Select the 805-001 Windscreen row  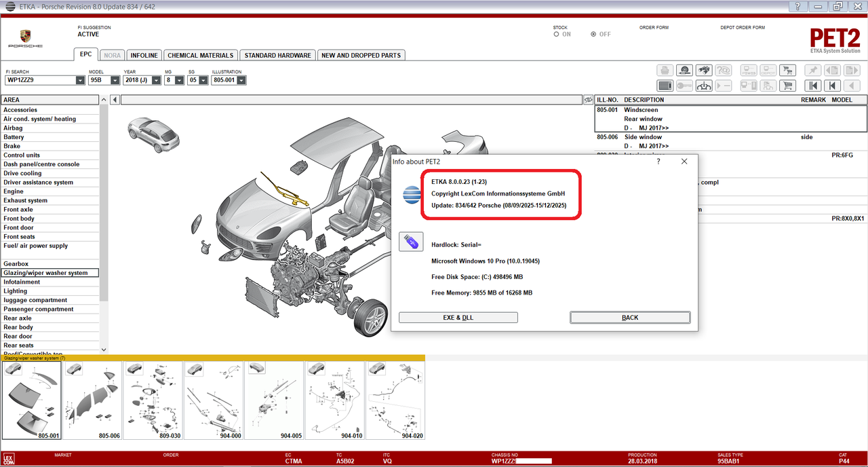(731, 119)
